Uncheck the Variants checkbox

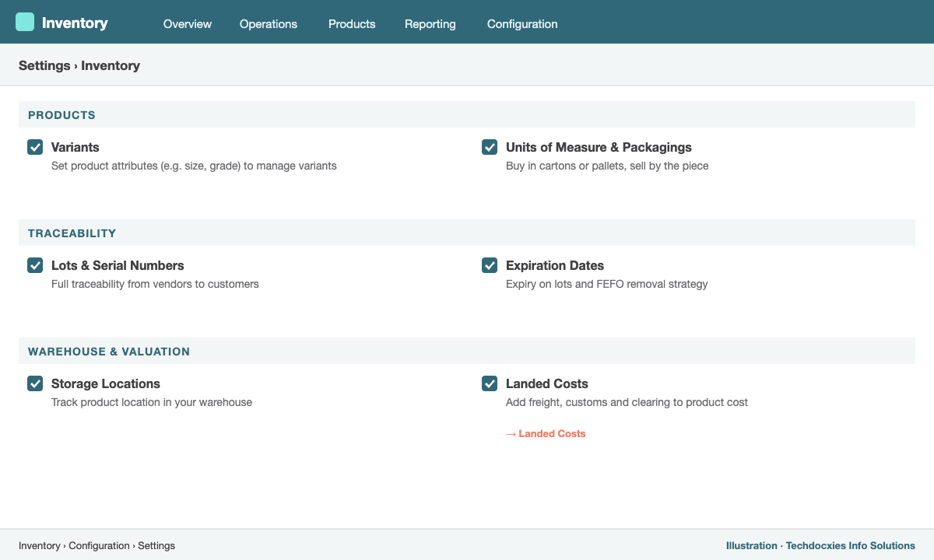(x=35, y=147)
